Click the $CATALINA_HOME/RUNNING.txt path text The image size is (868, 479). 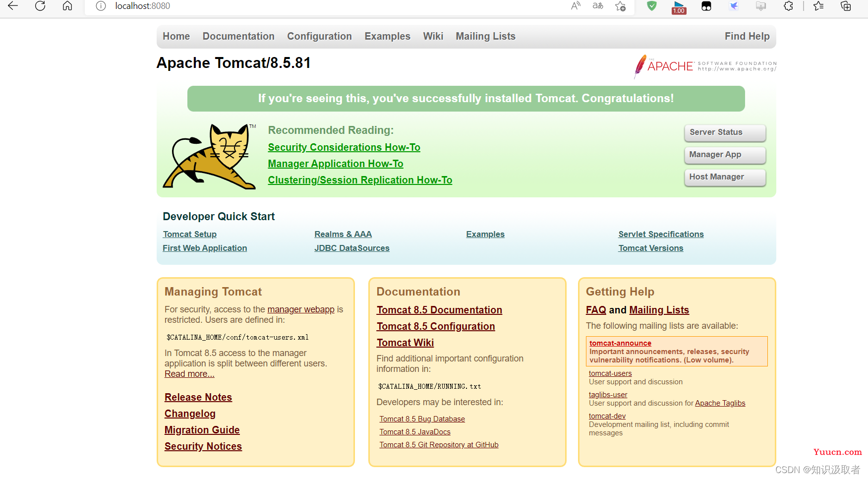[429, 386]
